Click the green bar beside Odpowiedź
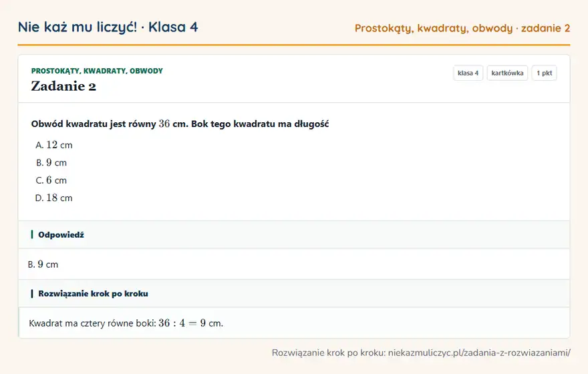Image resolution: width=588 pixels, height=374 pixels. [x=32, y=234]
